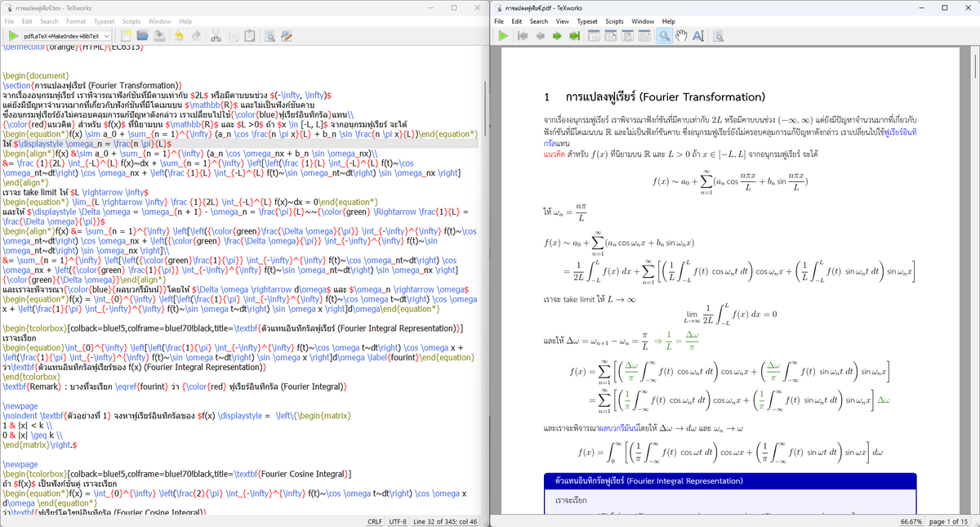Choose Fit to Width in PDF toolbar

click(x=612, y=36)
